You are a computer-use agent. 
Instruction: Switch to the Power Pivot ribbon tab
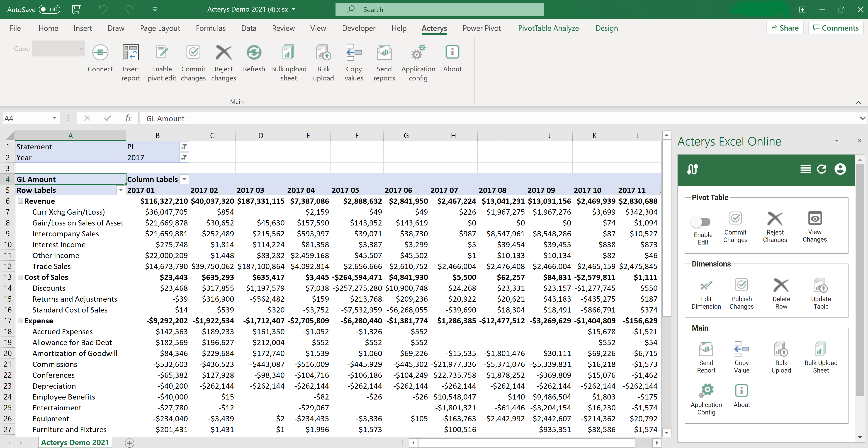481,28
